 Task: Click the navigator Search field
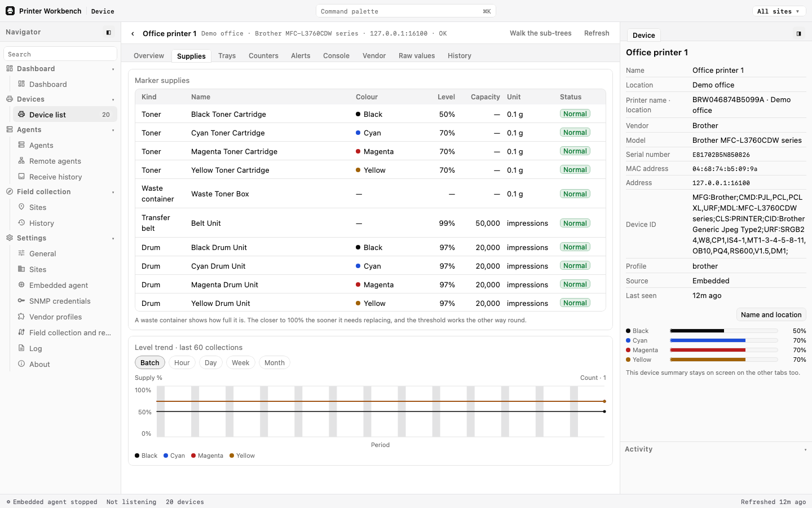pos(60,54)
